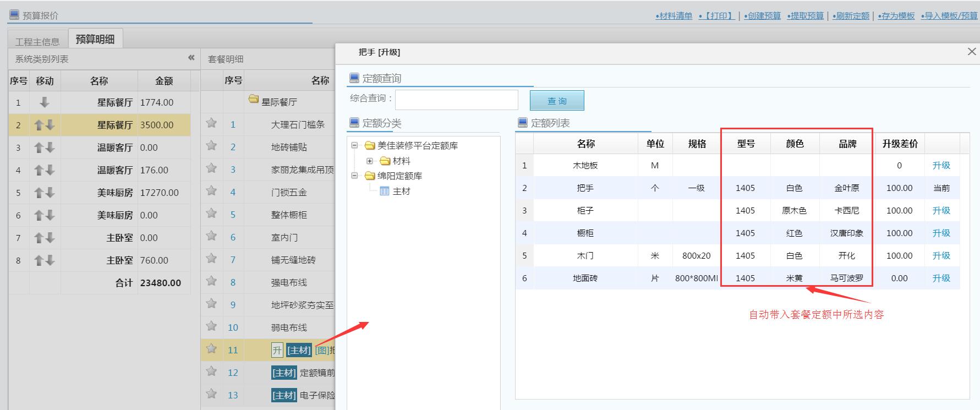
Task: Collapse the 绵阳定额库 tree node
Action: (x=354, y=176)
